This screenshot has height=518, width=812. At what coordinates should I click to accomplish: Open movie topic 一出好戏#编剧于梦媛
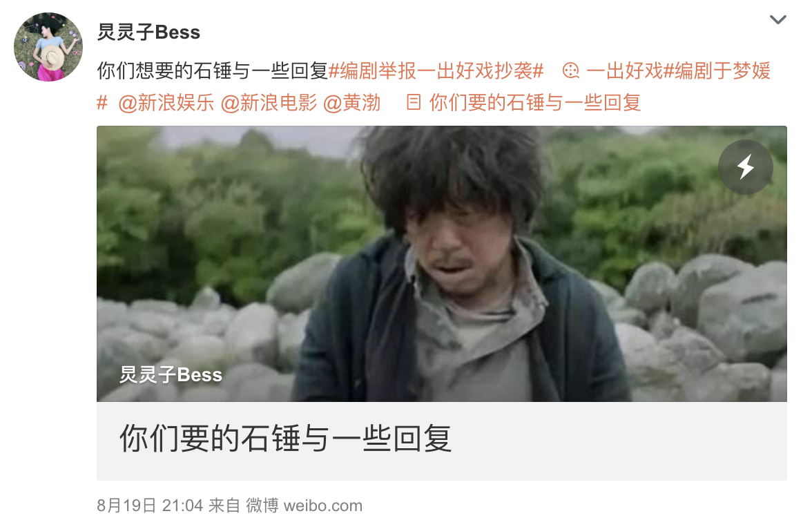tap(678, 70)
